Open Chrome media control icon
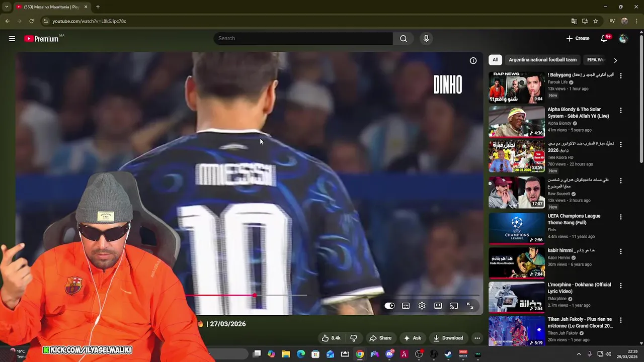The image size is (644, 362). (612, 21)
